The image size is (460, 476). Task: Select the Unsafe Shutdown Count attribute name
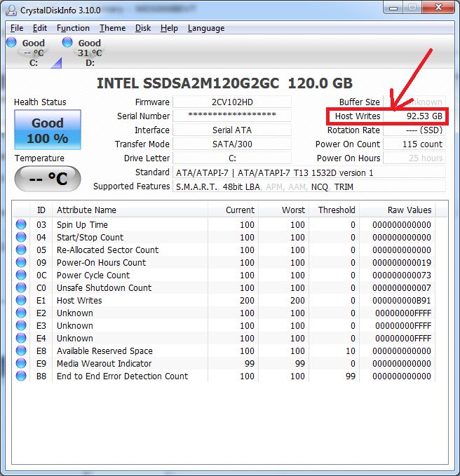click(104, 288)
